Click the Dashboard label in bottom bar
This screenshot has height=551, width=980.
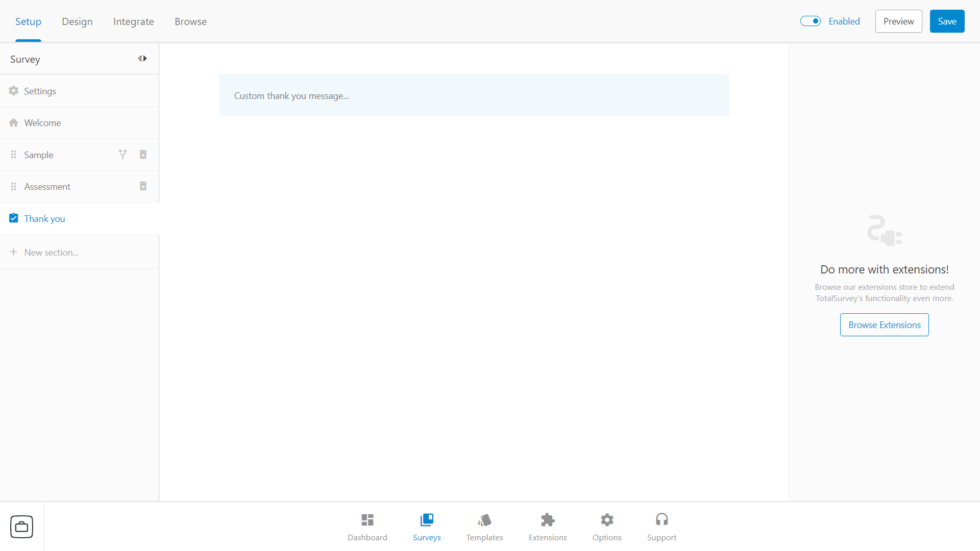coord(367,537)
